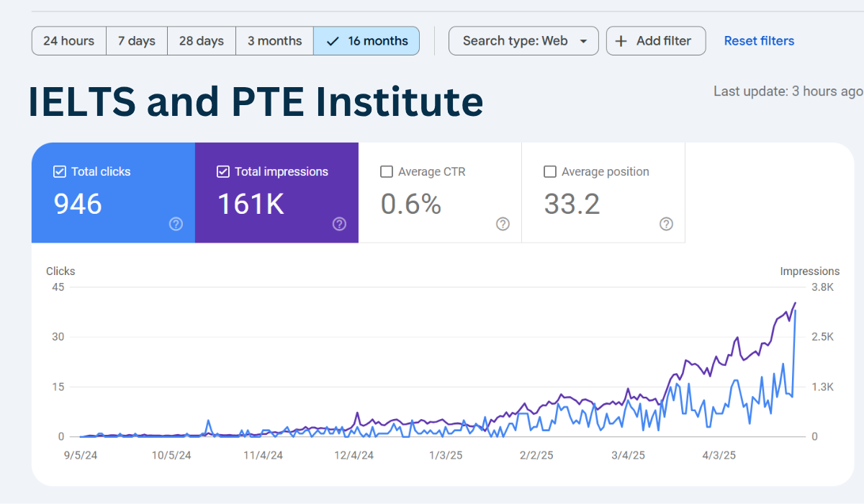Open the Search type: Web dropdown
This screenshot has width=864, height=504.
tap(523, 40)
